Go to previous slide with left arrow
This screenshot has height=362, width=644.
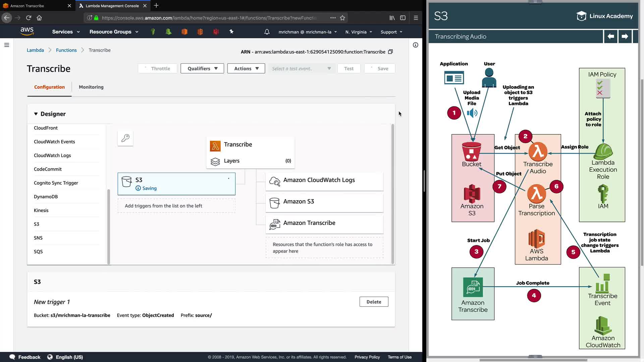pyautogui.click(x=611, y=36)
